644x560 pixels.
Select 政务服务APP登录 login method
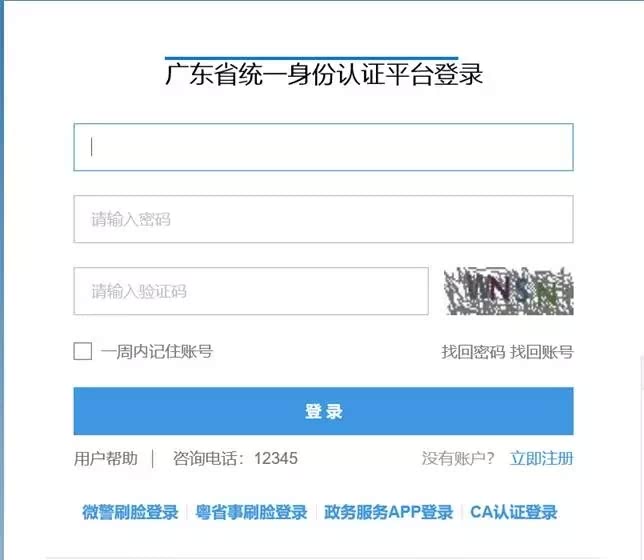389,512
